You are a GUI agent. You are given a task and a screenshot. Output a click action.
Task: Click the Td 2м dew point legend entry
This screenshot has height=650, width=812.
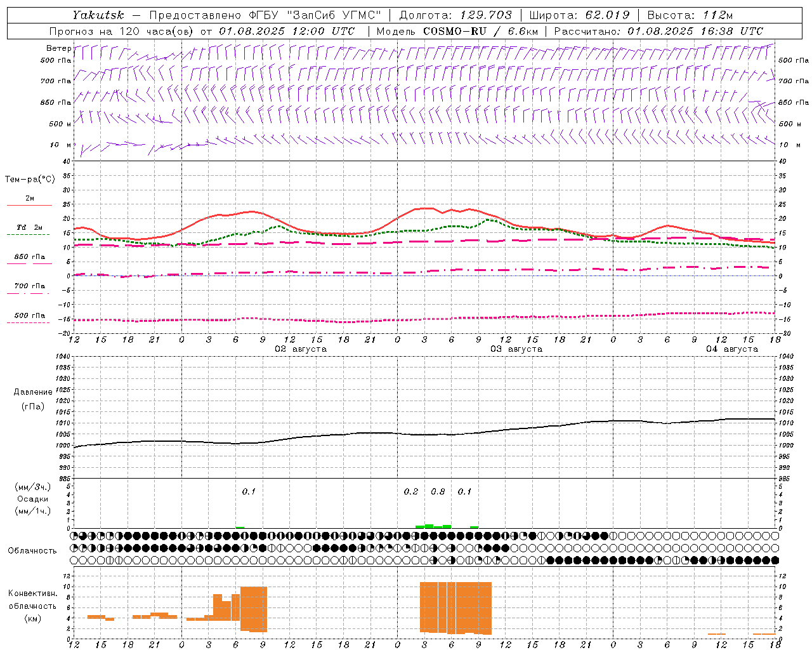[x=29, y=227]
